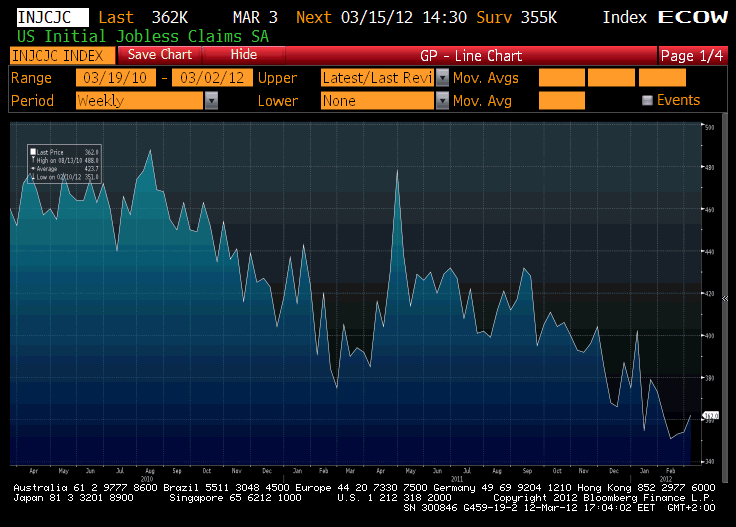
Task: Click the 400 y-axis label
Action: (709, 336)
